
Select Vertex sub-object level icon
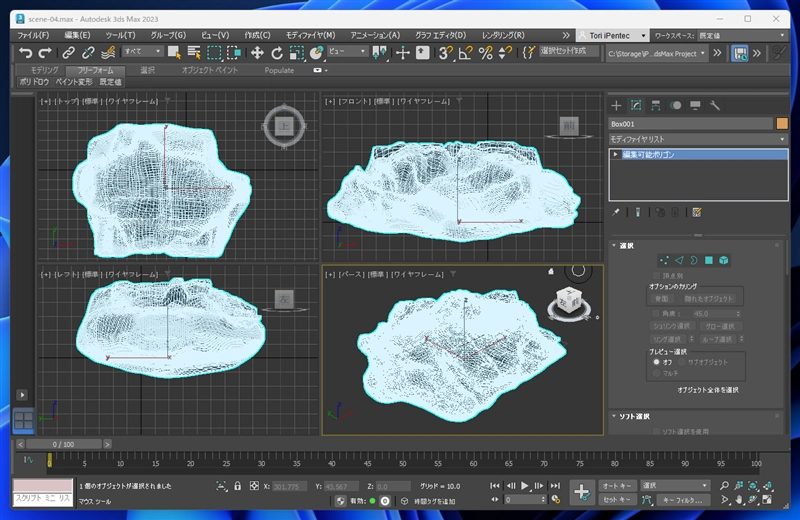point(664,260)
